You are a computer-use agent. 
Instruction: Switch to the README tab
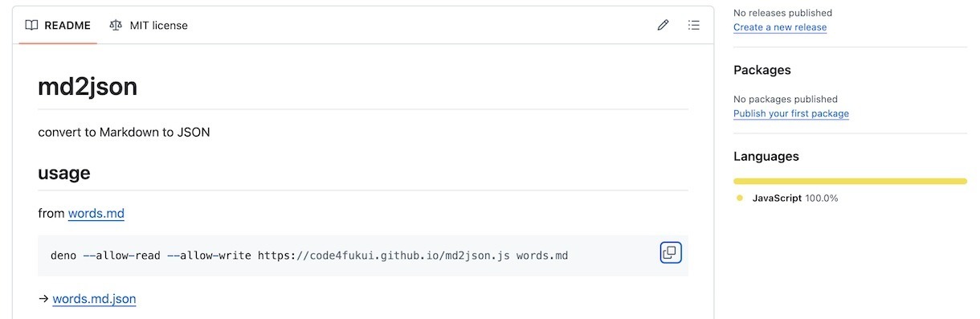pyautogui.click(x=58, y=25)
